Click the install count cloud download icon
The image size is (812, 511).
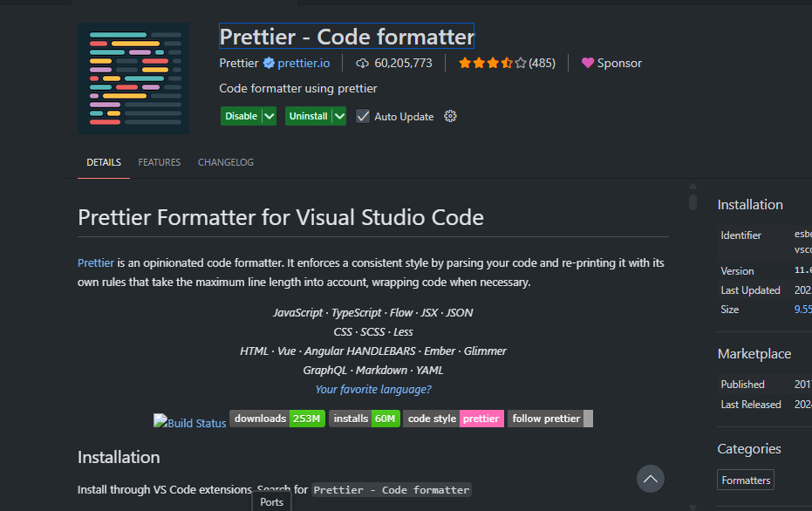(x=363, y=63)
